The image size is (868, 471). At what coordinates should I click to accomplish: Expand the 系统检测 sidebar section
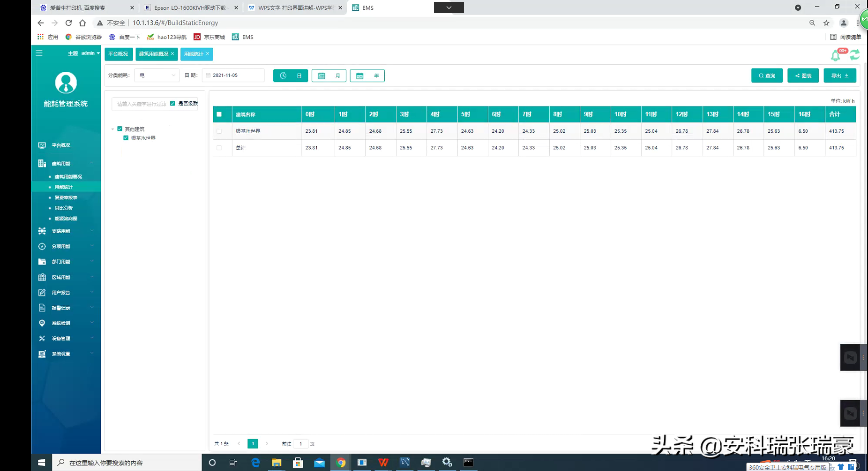66,323
